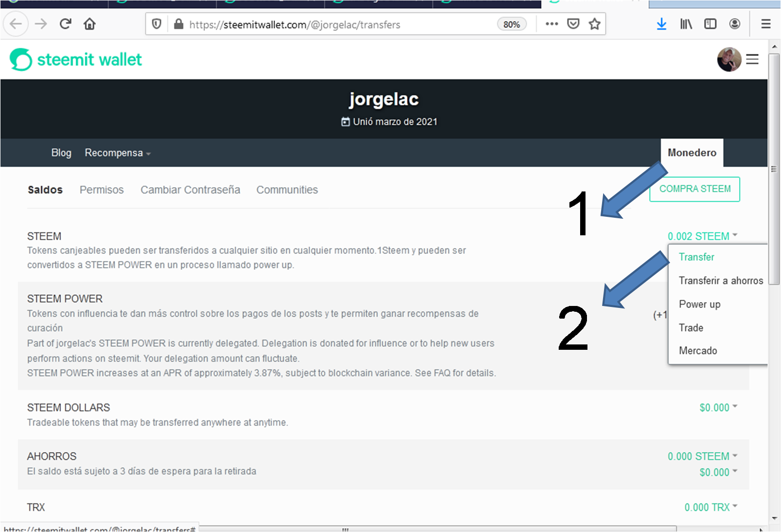Image resolution: width=781 pixels, height=532 pixels.
Task: Reset the 80% zoom level badge
Action: [511, 24]
